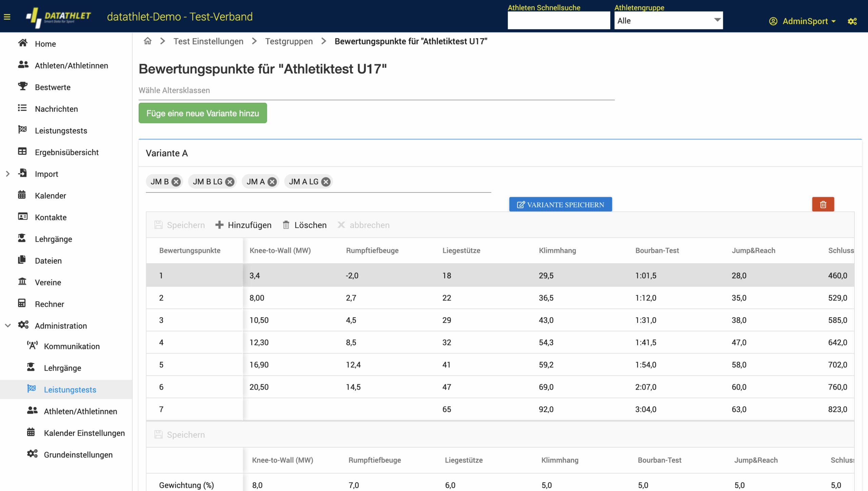Click the Grundeinstellungen gears icon
Screen dimensions: 868x491
click(x=32, y=454)
